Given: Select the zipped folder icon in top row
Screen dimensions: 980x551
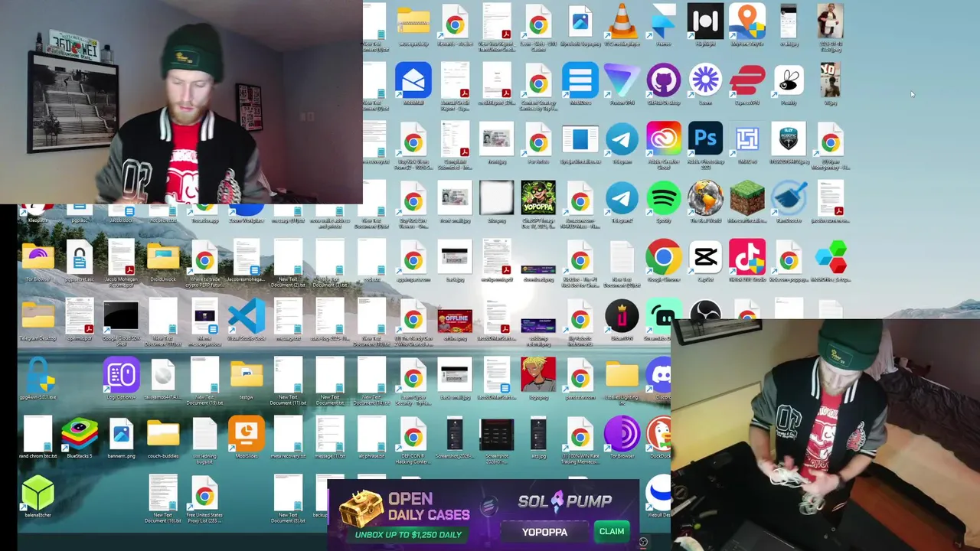Looking at the screenshot, I should click(413, 21).
